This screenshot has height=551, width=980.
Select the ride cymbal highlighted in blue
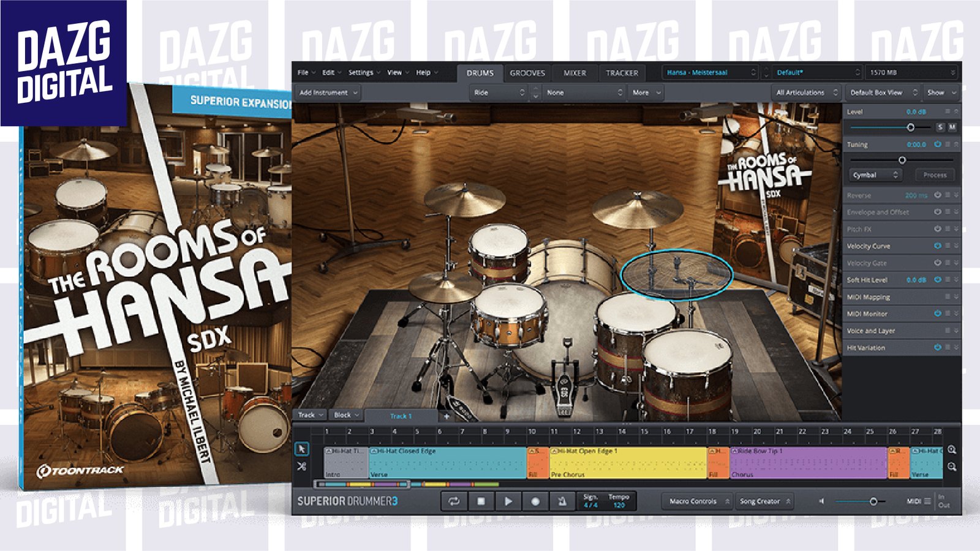pos(676,274)
